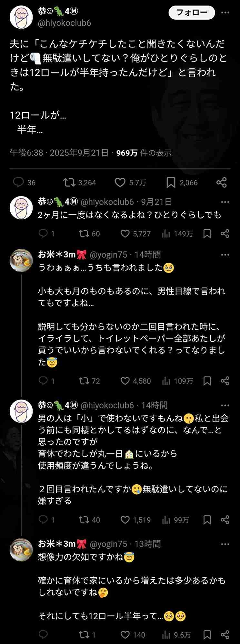Open the main author's profile avatar at top

(x=21, y=17)
